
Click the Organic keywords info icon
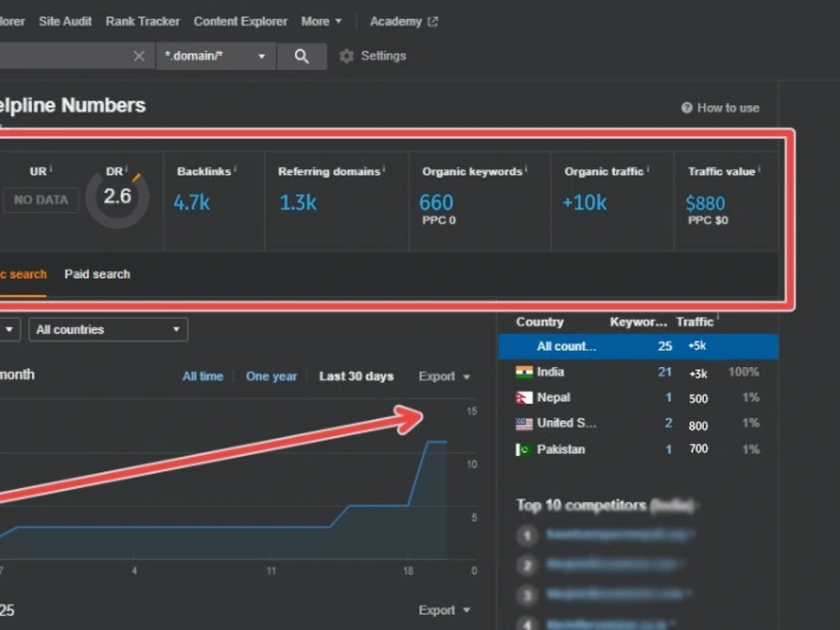tap(526, 170)
